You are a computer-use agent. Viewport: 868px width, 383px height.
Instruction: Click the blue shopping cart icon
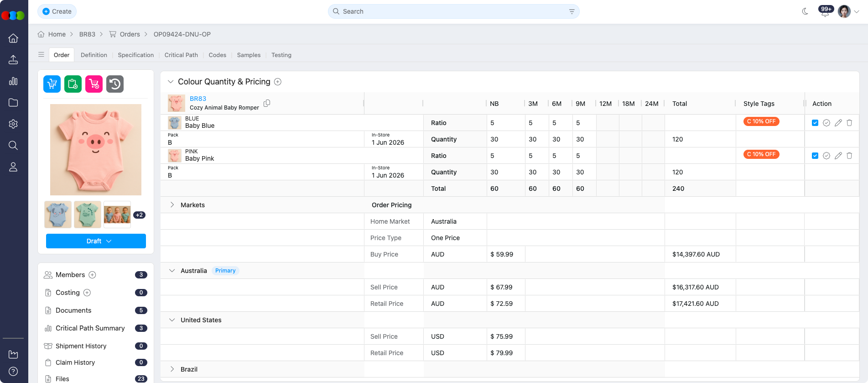tap(52, 84)
